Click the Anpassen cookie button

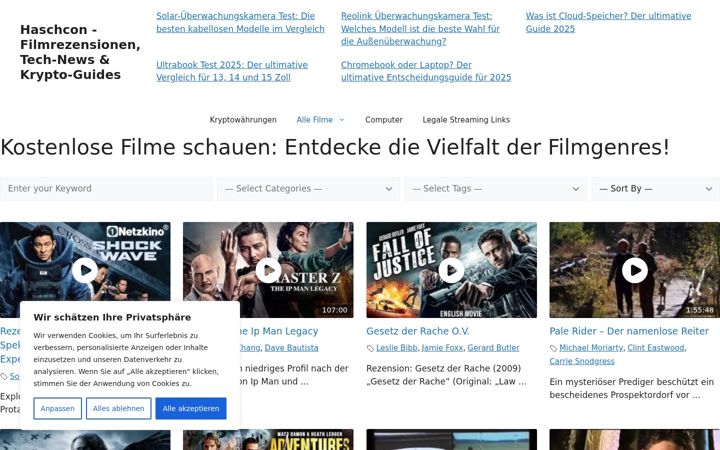pos(57,408)
